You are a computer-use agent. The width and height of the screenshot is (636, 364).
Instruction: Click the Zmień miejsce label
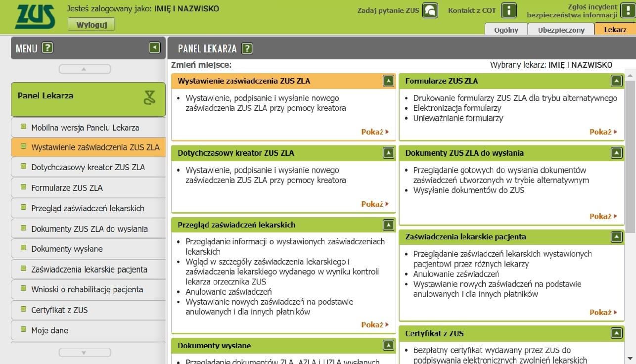click(x=201, y=65)
